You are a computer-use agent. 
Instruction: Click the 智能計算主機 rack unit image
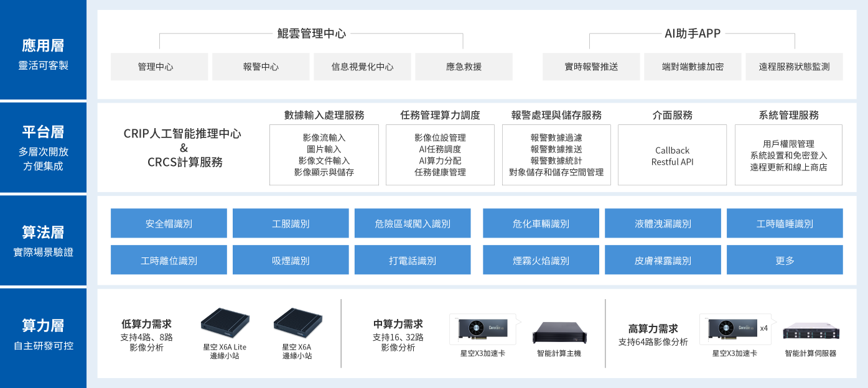559,333
